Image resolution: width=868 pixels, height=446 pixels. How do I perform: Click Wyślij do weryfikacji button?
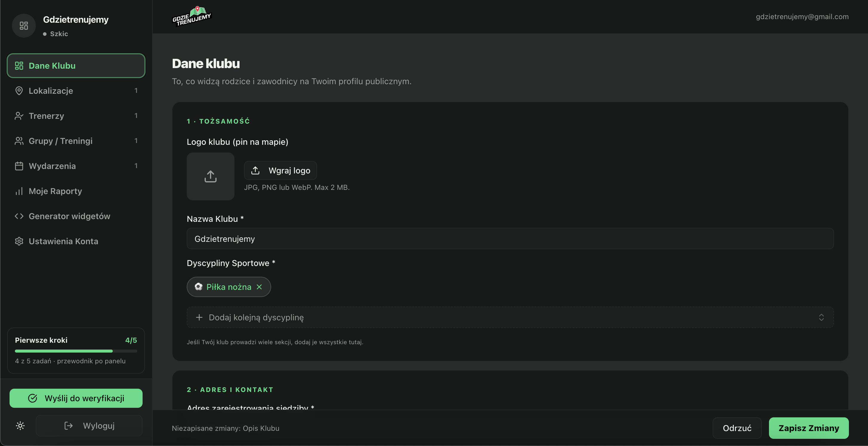pos(76,399)
